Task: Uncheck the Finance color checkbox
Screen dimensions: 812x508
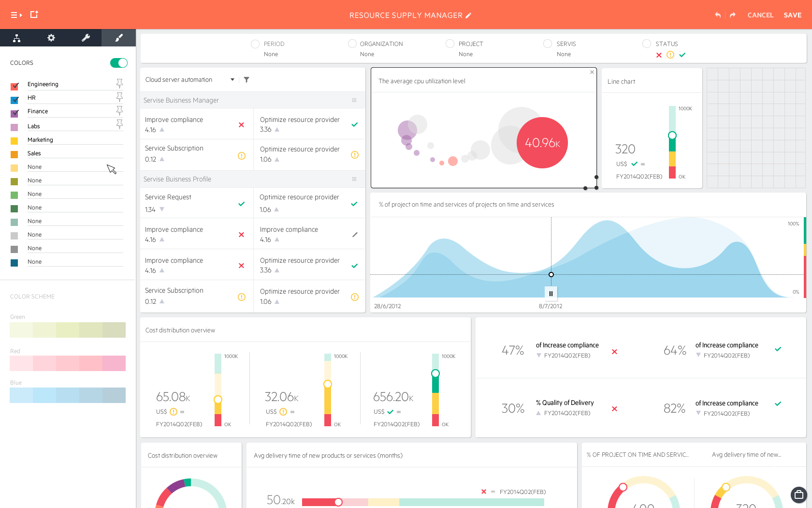Action: click(14, 113)
